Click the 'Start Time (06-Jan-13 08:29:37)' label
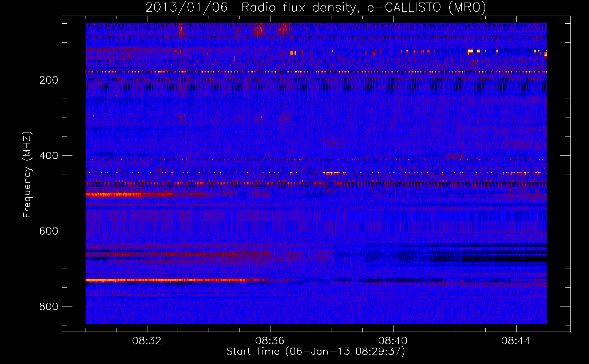 coord(316,352)
